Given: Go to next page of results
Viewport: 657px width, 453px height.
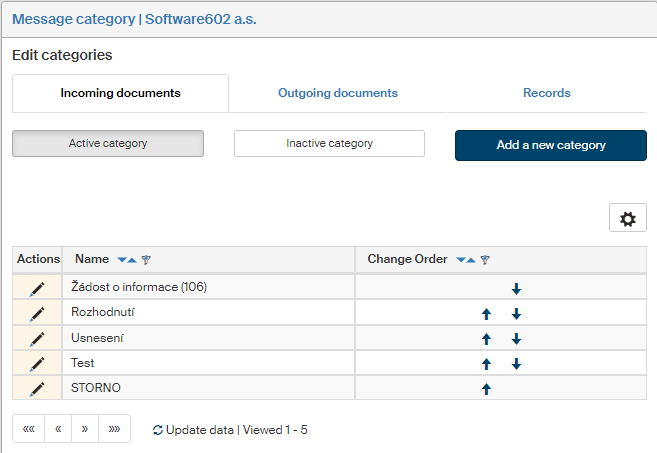Looking at the screenshot, I should coord(85,429).
